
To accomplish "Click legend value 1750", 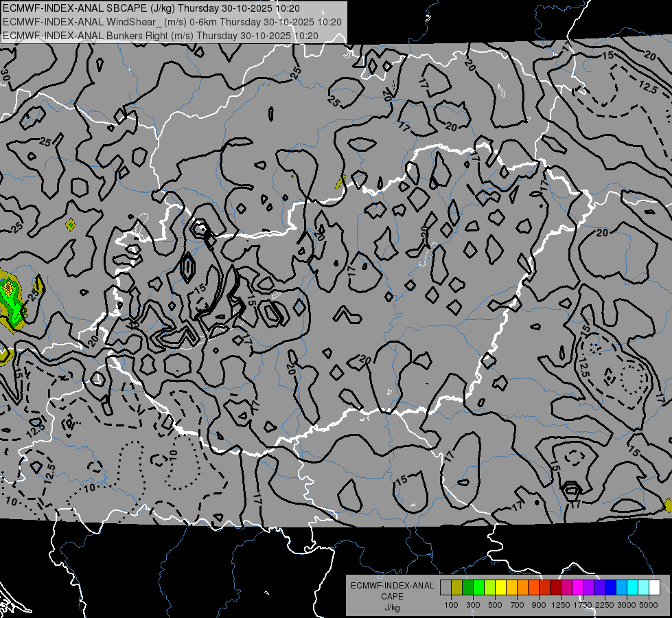I will click(583, 605).
